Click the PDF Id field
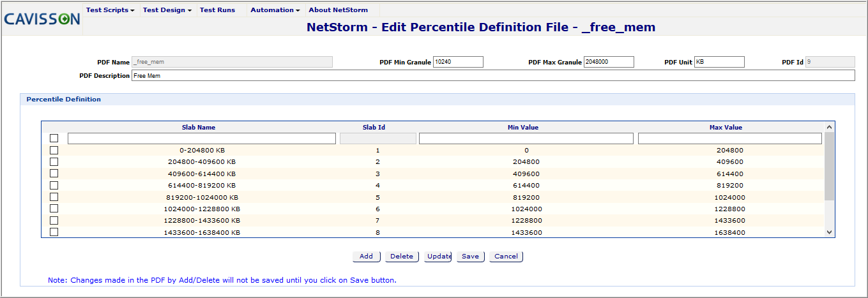 830,62
